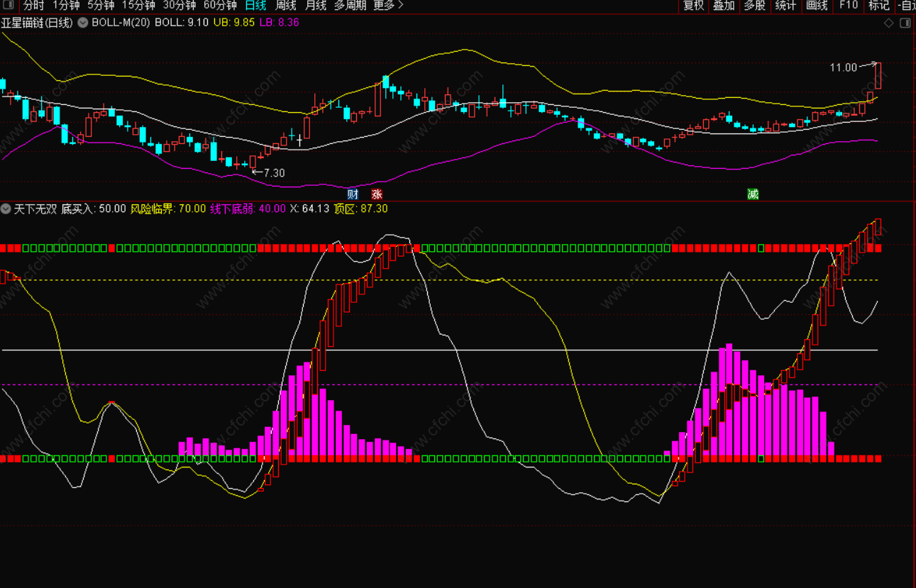Open the 天下无双 indicator dropdown arrow
This screenshot has width=916, height=588.
tap(6, 209)
